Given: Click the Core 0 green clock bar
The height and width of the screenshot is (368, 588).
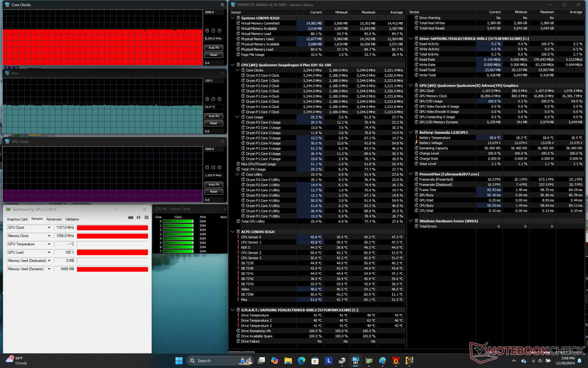Looking at the screenshot, I should [x=178, y=221].
